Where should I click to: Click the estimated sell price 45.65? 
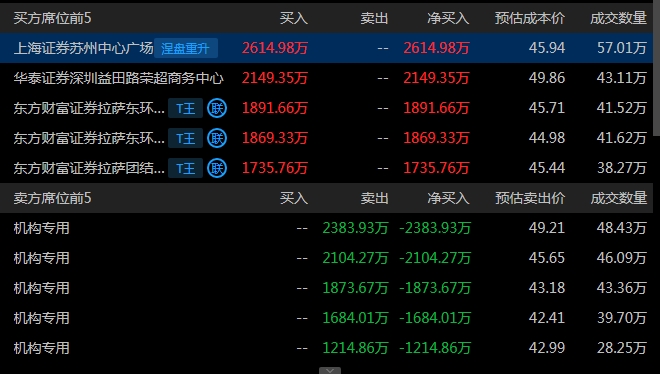pyautogui.click(x=547, y=258)
